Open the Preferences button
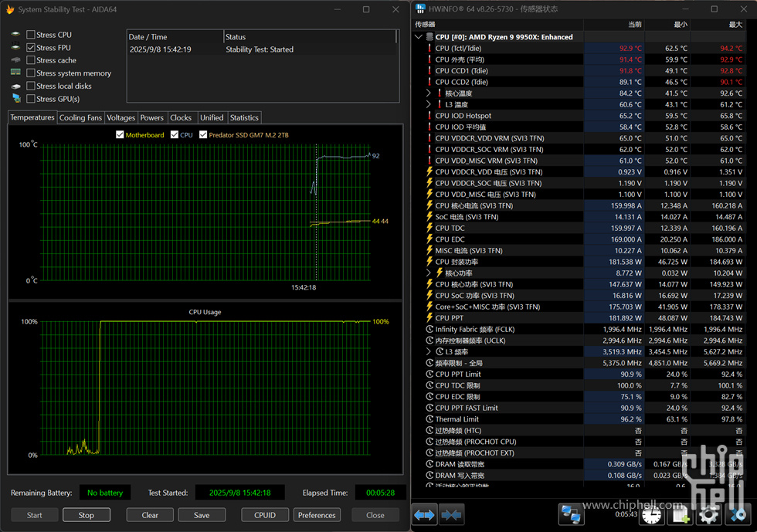 click(317, 515)
